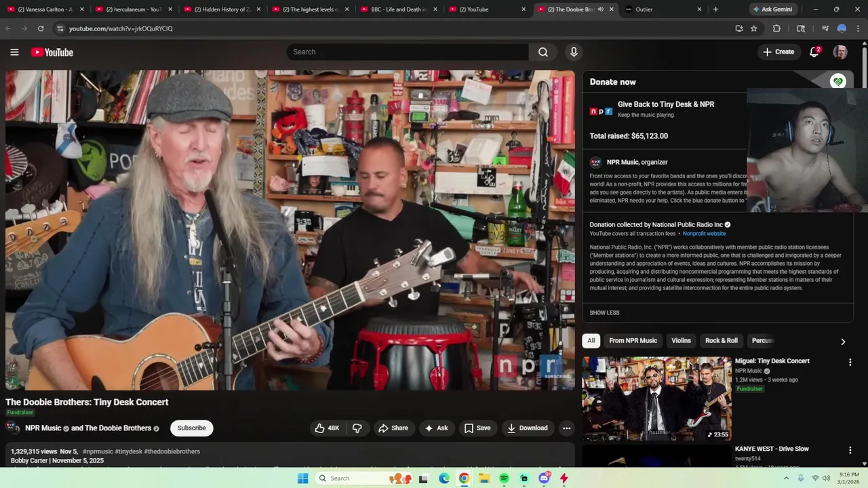This screenshot has height=488, width=868.
Task: Click the Ask button
Action: pos(437,428)
